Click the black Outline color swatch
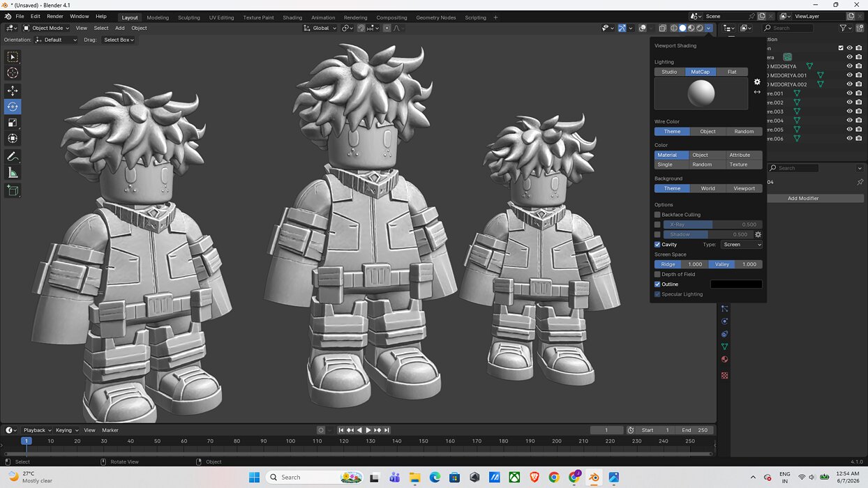 click(x=736, y=284)
